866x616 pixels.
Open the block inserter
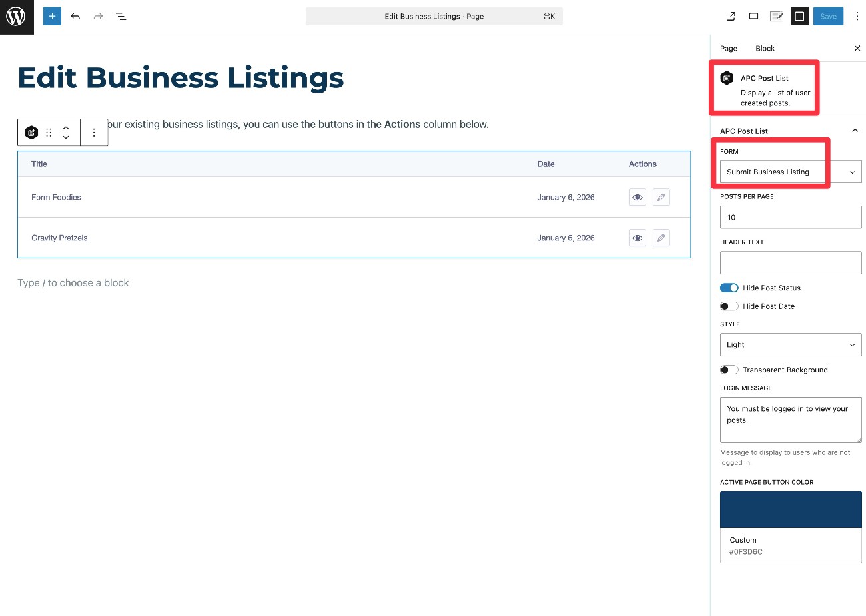coord(51,16)
